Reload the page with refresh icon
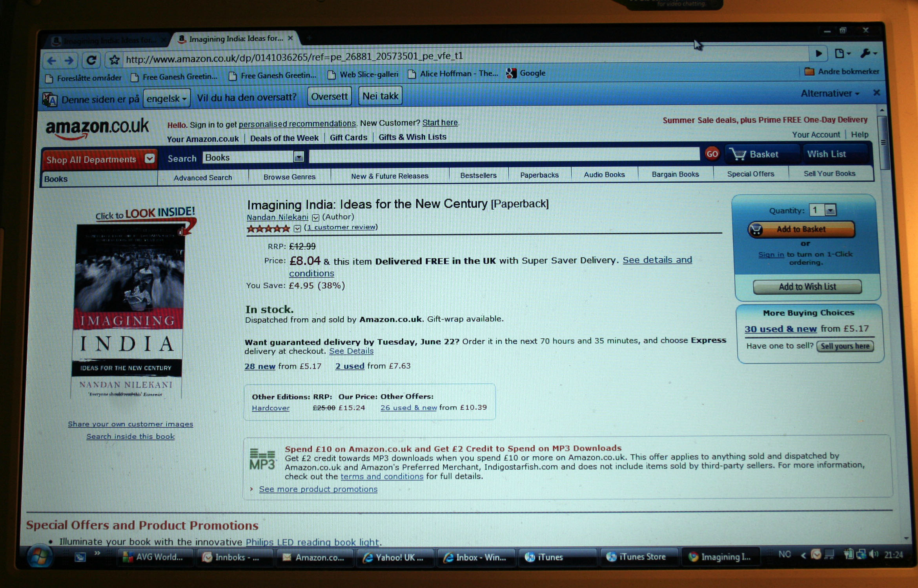The height and width of the screenshot is (588, 918). pos(91,60)
